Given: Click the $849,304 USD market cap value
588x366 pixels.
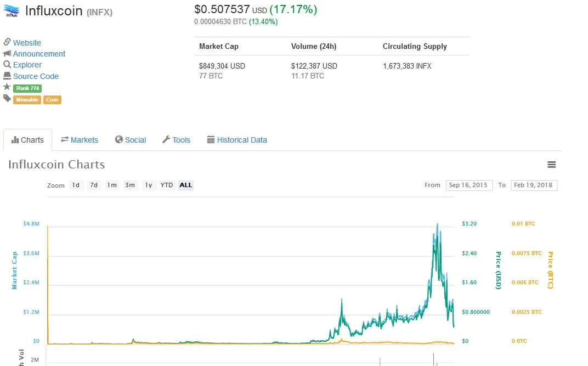Looking at the screenshot, I should [222, 66].
